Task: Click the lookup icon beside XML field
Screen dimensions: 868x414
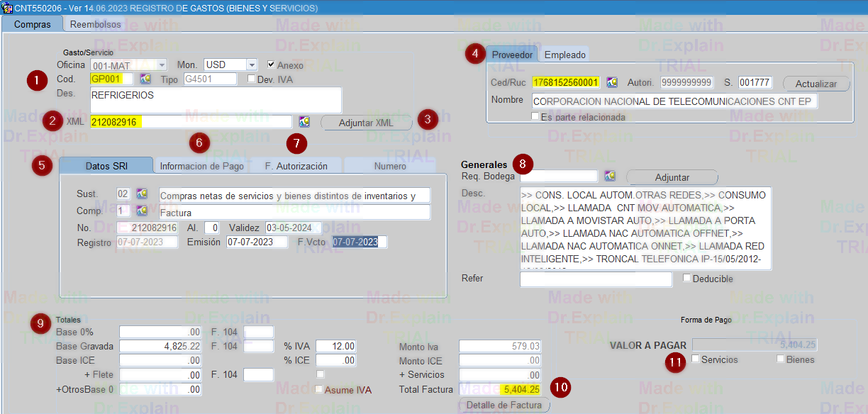Action: point(304,122)
